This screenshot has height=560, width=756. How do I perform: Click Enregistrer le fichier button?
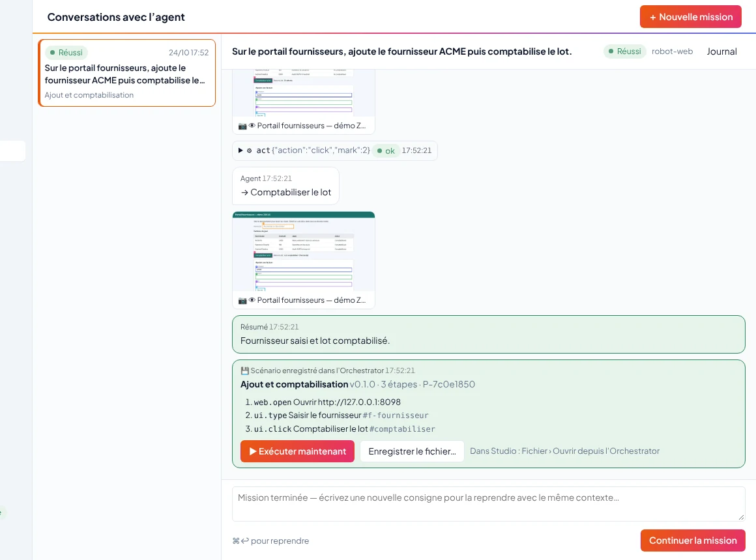point(413,451)
